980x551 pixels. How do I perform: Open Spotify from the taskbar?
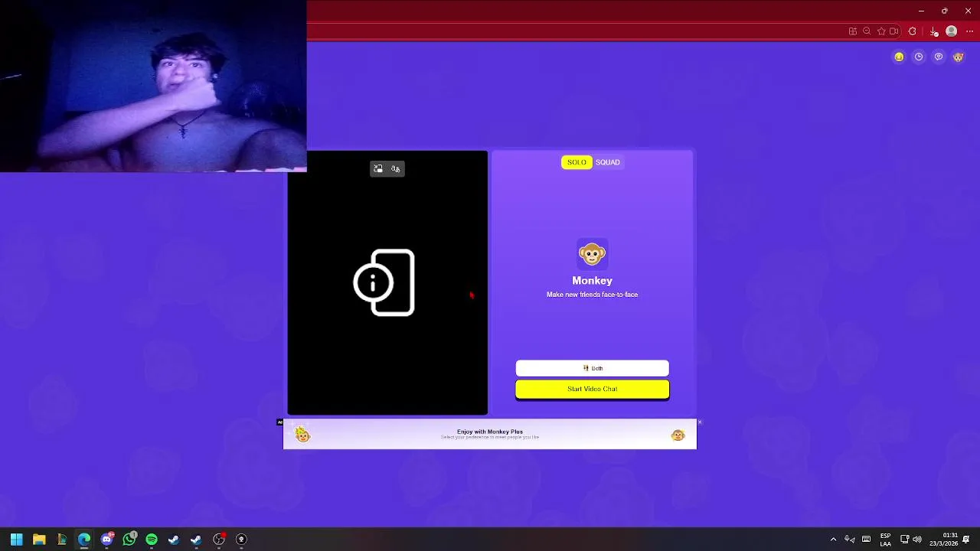click(x=152, y=540)
